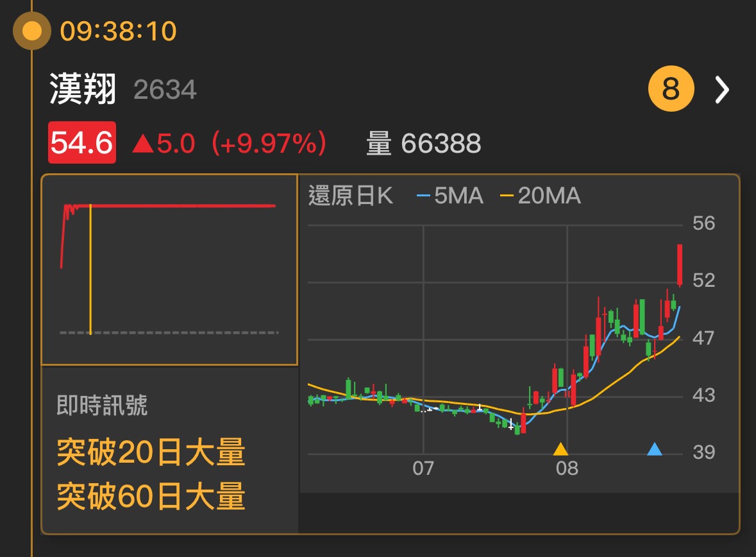Click the stock code 2634
The width and height of the screenshot is (756, 557).
pos(165,90)
